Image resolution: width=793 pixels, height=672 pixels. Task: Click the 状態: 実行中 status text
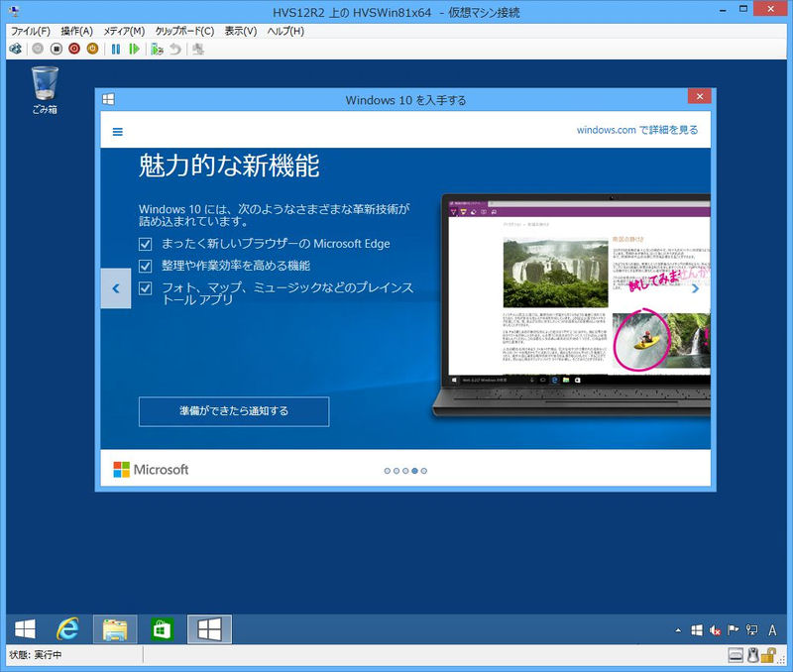coord(36,655)
